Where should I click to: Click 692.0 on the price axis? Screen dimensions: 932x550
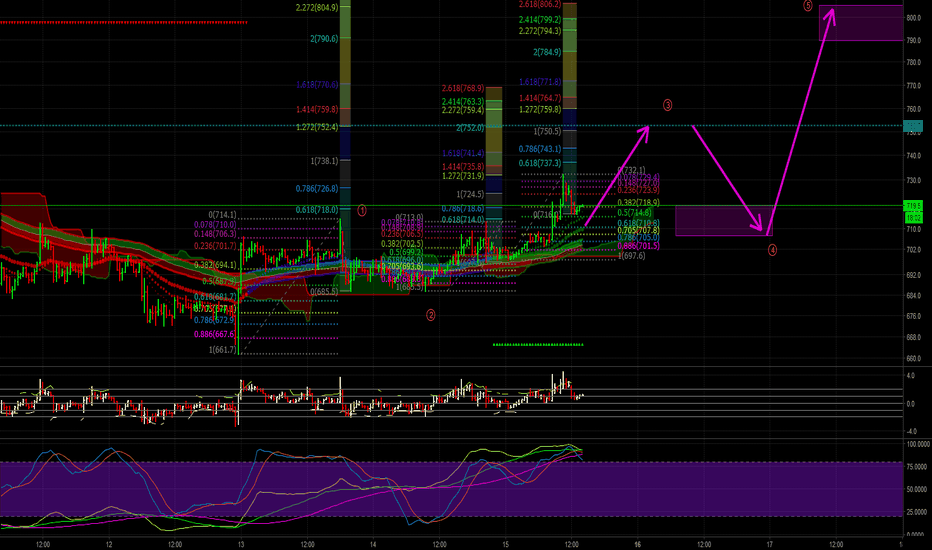pyautogui.click(x=913, y=275)
